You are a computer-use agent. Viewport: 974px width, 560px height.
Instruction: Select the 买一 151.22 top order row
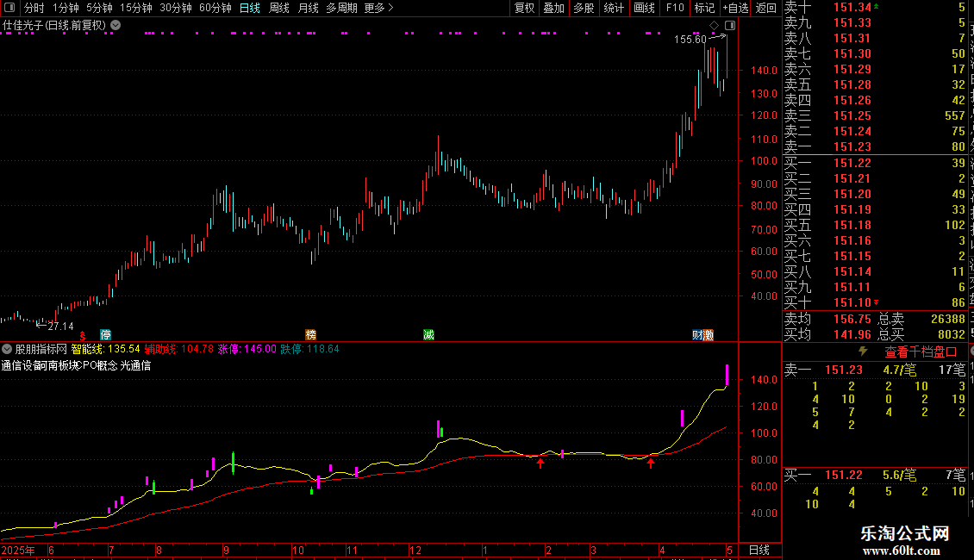[875, 163]
